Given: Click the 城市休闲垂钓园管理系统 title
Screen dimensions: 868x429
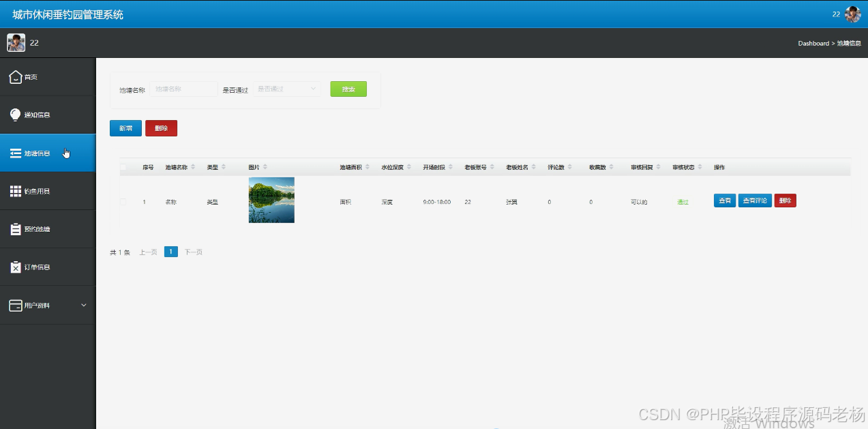Looking at the screenshot, I should 68,14.
